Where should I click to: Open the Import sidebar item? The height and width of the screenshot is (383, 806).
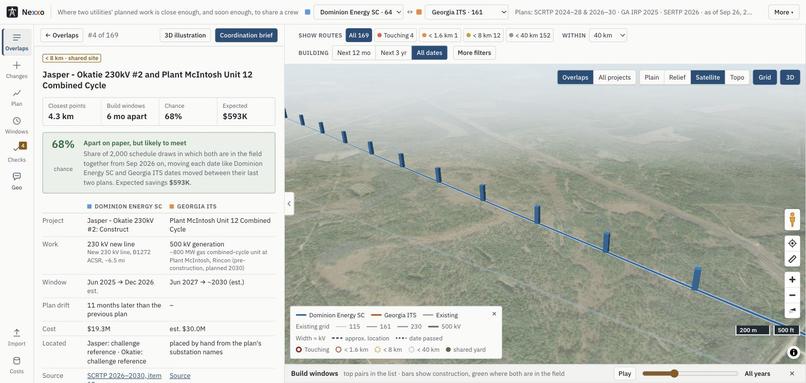(x=17, y=337)
